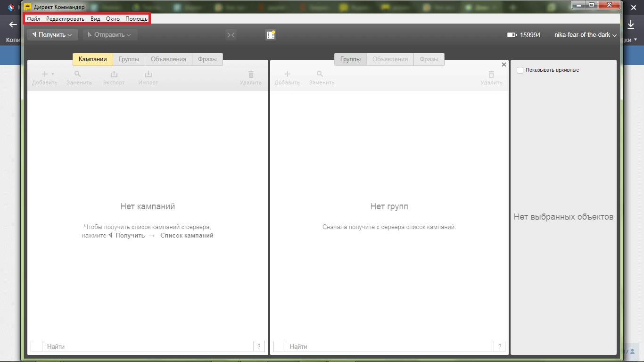Select Фразы tab in campaigns panel
The width and height of the screenshot is (644, 362).
click(207, 59)
